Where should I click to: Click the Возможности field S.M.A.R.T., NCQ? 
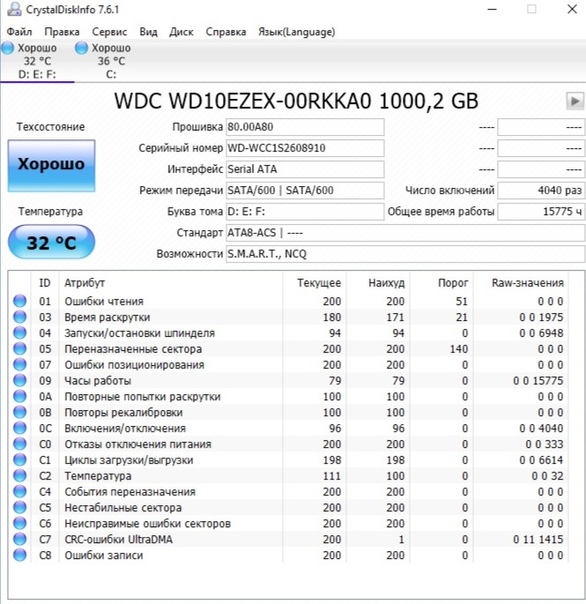pos(405,254)
